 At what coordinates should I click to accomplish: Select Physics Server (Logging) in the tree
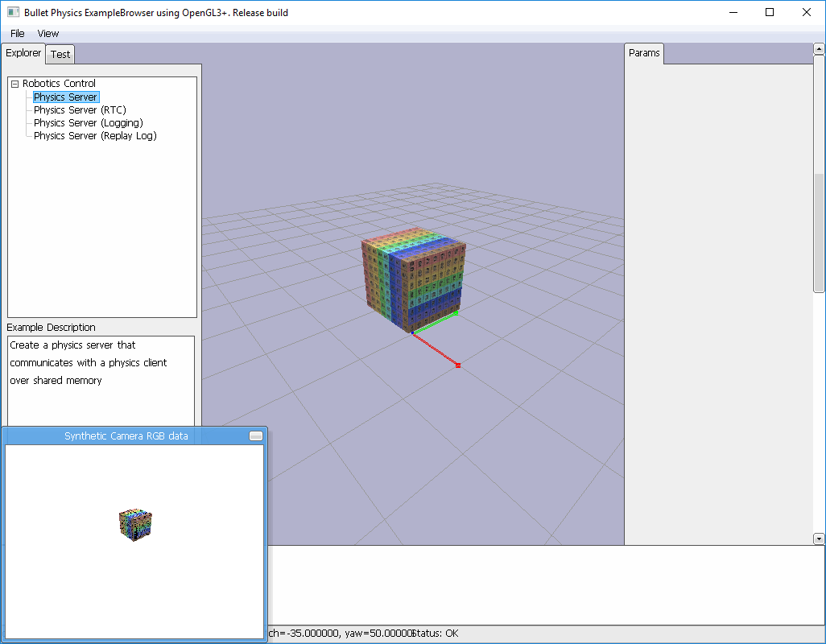pos(88,122)
